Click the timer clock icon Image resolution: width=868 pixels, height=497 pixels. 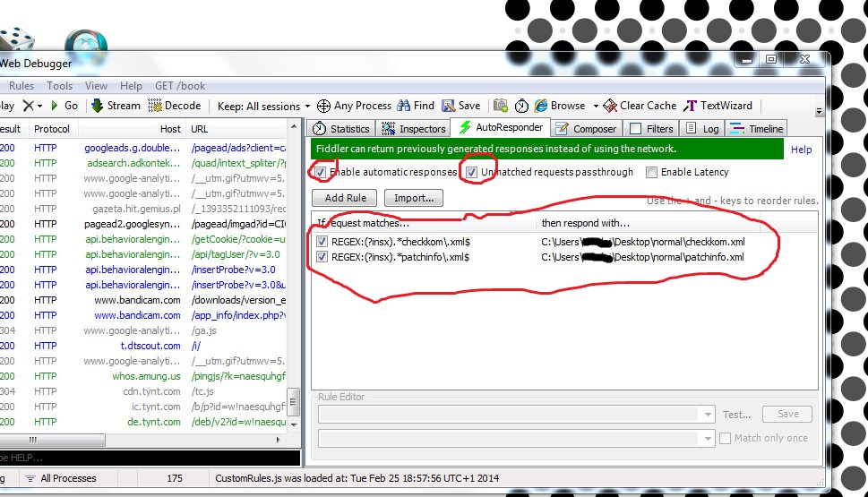[521, 106]
